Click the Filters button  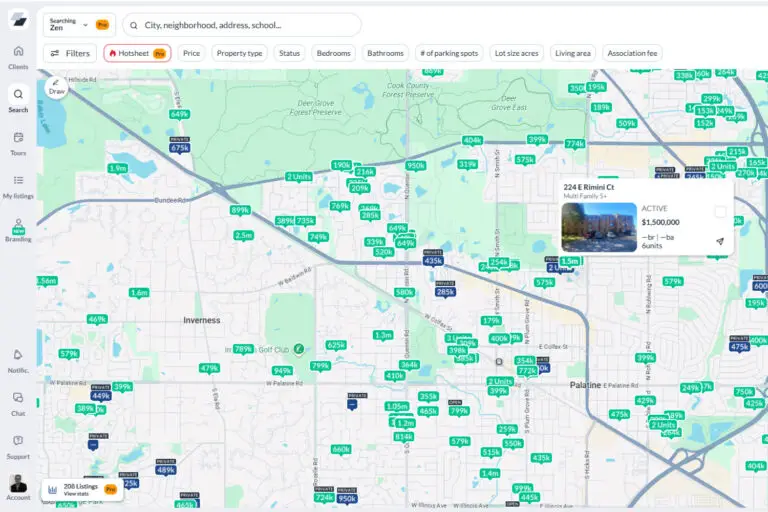69,53
